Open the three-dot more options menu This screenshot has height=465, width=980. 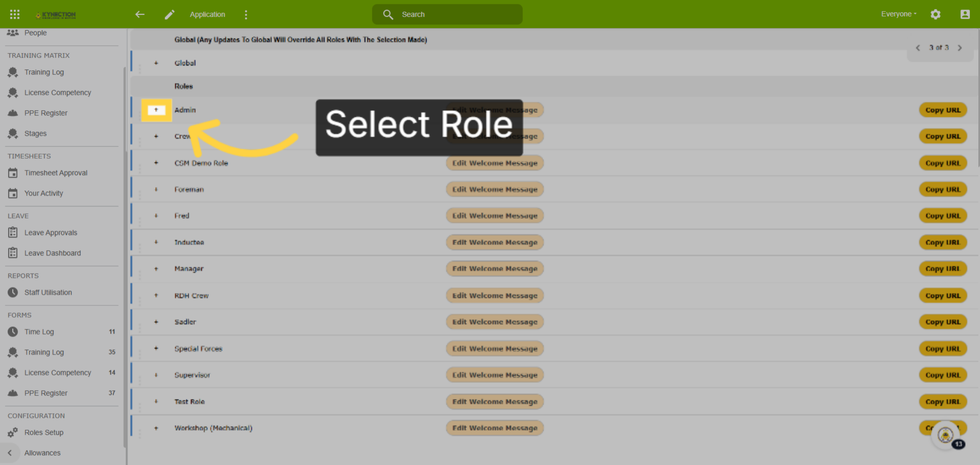coord(246,15)
